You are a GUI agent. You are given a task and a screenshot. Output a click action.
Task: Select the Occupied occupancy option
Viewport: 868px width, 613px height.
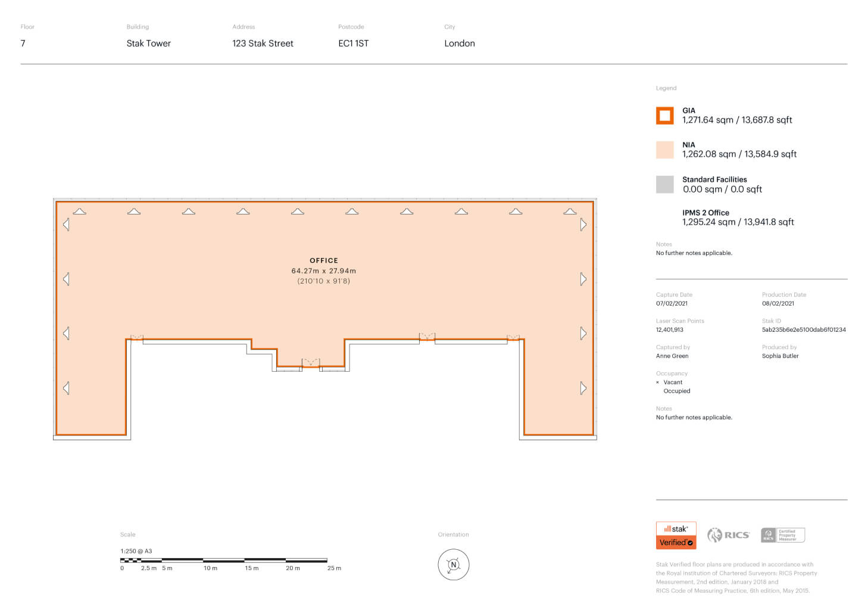[677, 391]
